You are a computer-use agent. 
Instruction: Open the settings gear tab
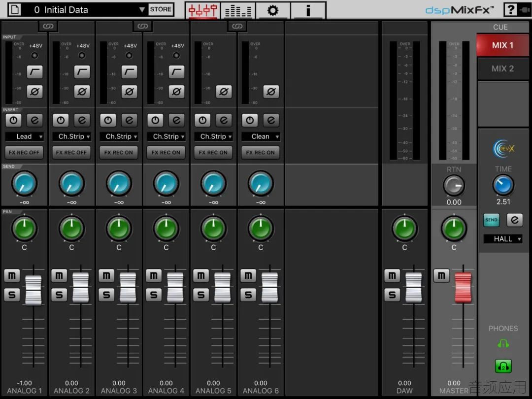tap(273, 10)
